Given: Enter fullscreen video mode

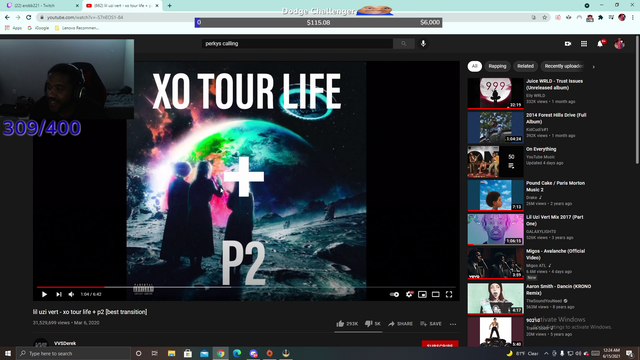Looking at the screenshot, I should [x=449, y=294].
